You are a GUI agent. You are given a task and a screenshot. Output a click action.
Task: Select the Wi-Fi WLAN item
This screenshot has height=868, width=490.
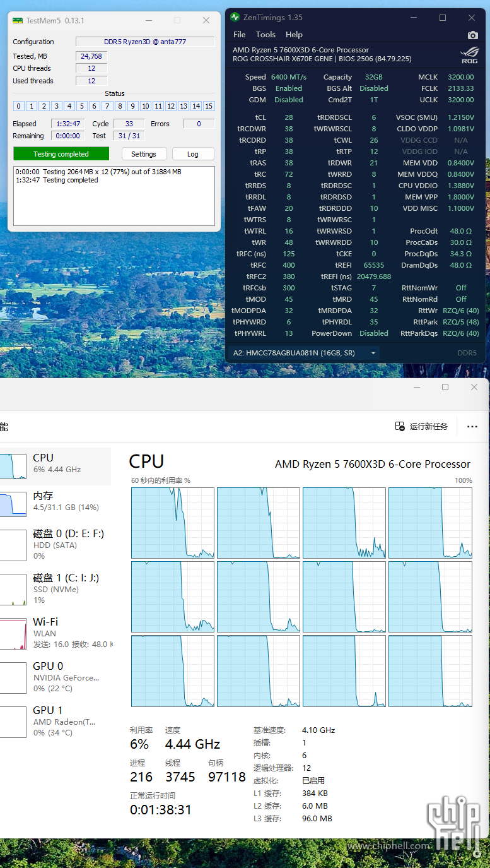[55, 633]
